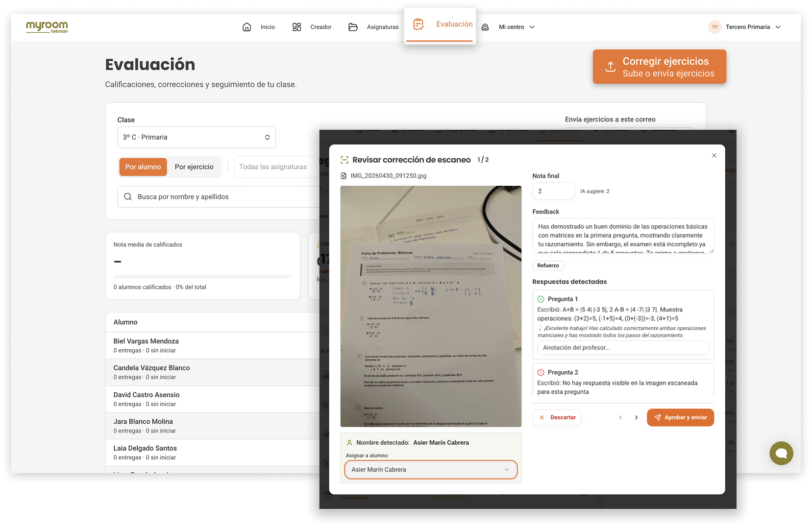Open the chat bubble support widget
Viewport: 812px width, 528px height.
tap(781, 453)
